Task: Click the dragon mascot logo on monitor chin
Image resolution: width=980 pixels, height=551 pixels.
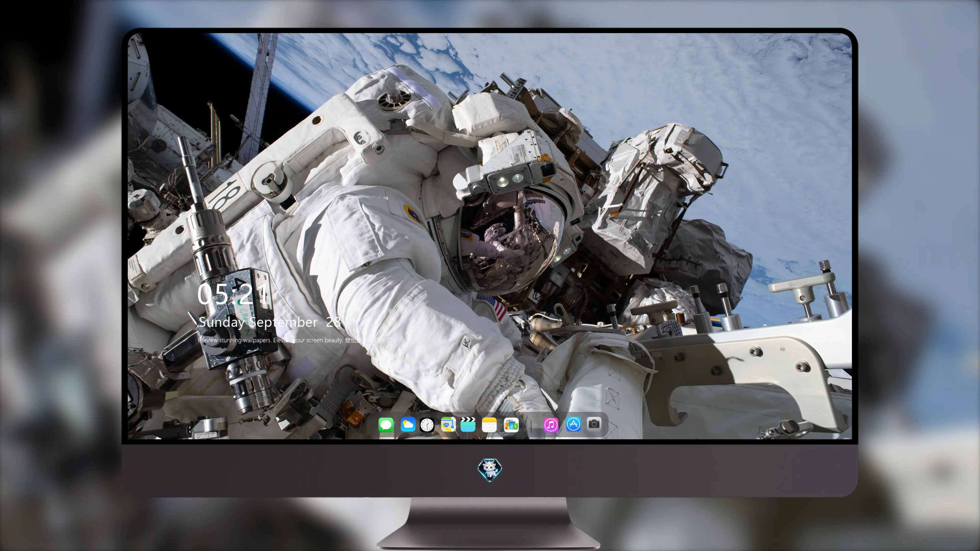Action: point(490,470)
